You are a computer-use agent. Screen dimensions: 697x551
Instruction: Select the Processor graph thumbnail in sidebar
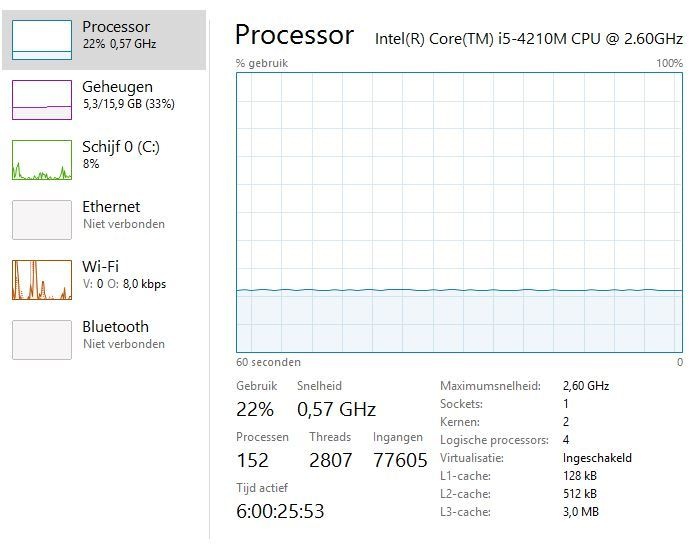pos(42,39)
